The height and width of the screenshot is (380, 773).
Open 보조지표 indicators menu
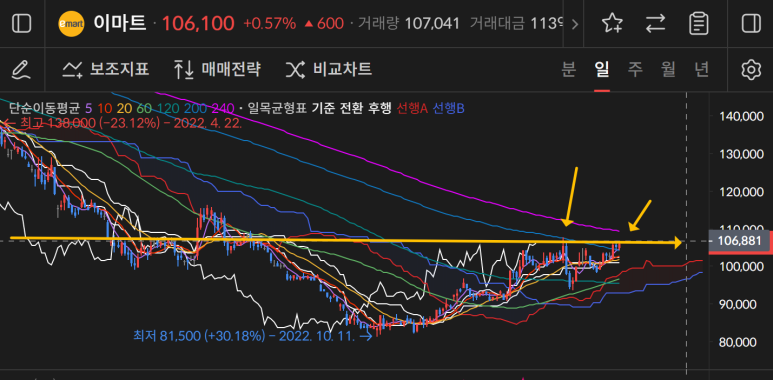(x=105, y=69)
